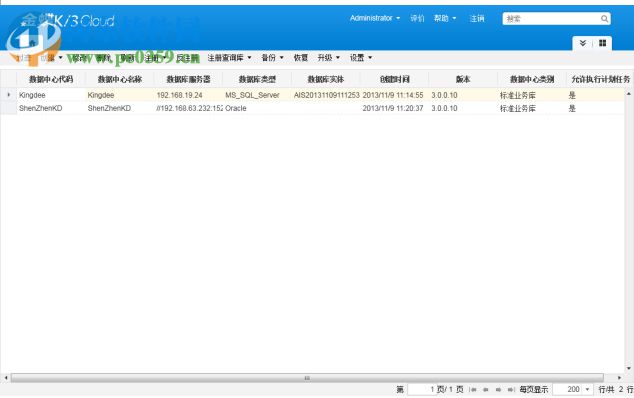Viewport: 634px width, 398px height.
Task: Go to the first page arrow
Action: coord(473,390)
